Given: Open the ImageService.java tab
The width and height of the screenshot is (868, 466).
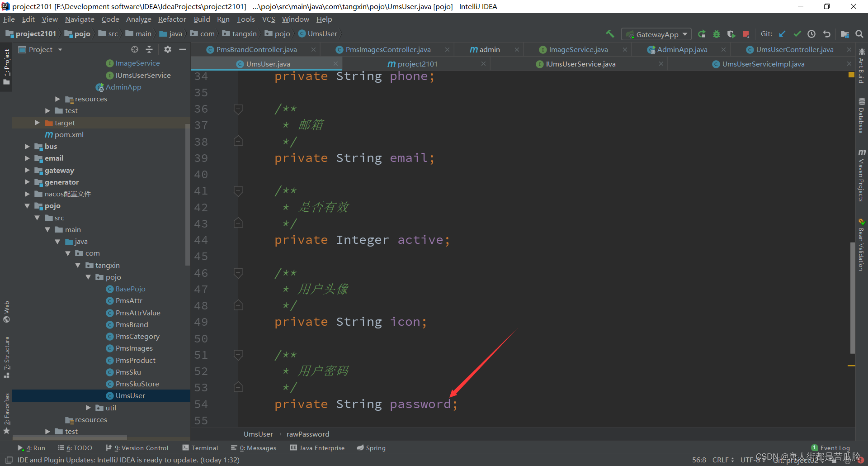Looking at the screenshot, I should (x=578, y=50).
